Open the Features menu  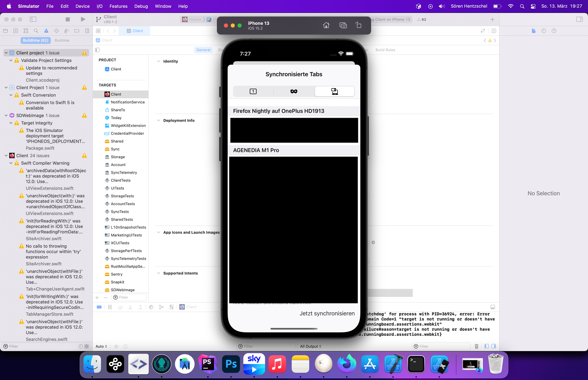(x=118, y=6)
